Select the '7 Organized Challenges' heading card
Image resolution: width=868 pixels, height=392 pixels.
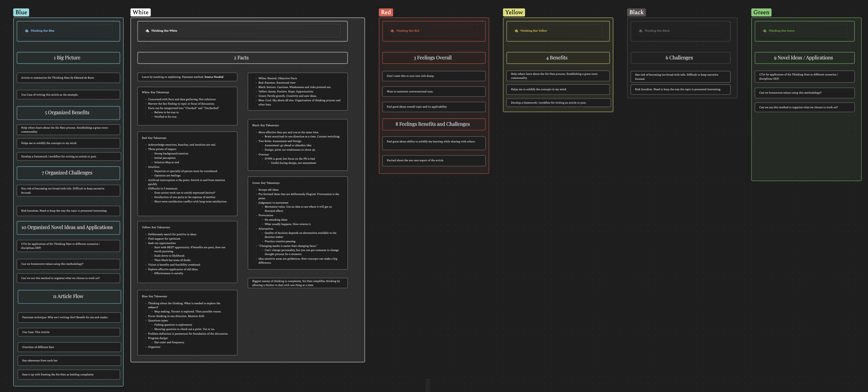(68, 173)
